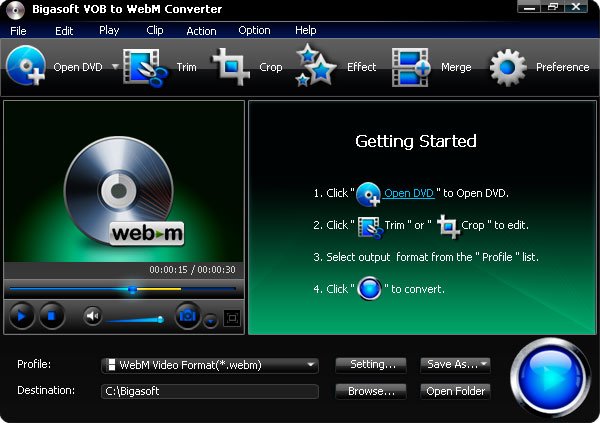The width and height of the screenshot is (600, 423).
Task: Click the Open DVD disc icon in toolbar
Action: (26, 66)
